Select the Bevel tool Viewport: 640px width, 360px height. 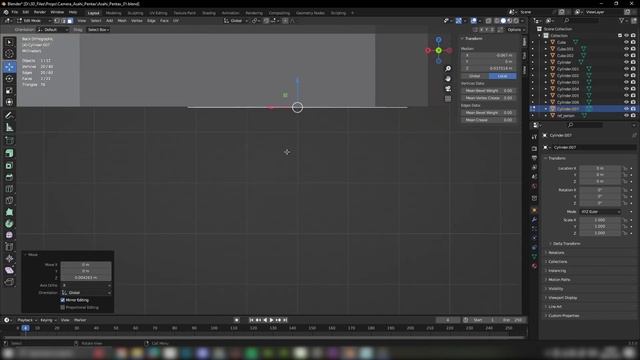click(x=9, y=177)
